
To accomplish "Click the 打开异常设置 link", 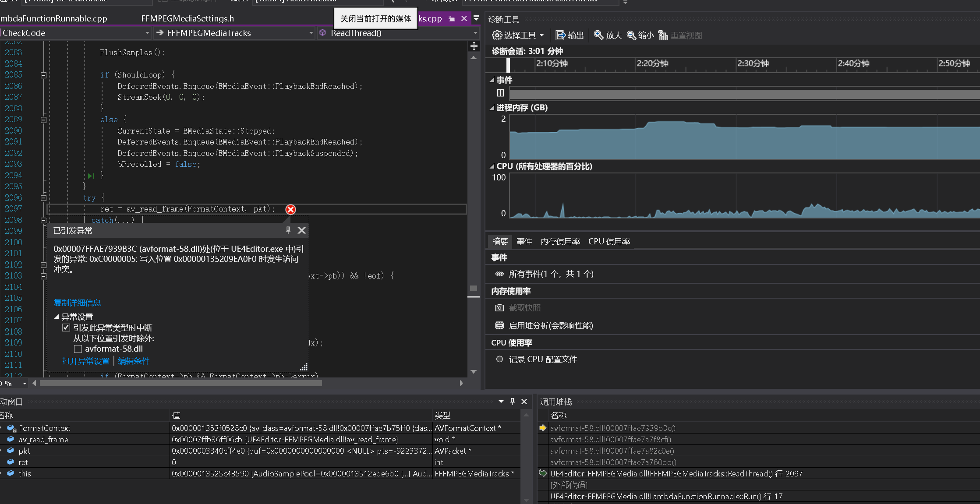I will tap(85, 361).
